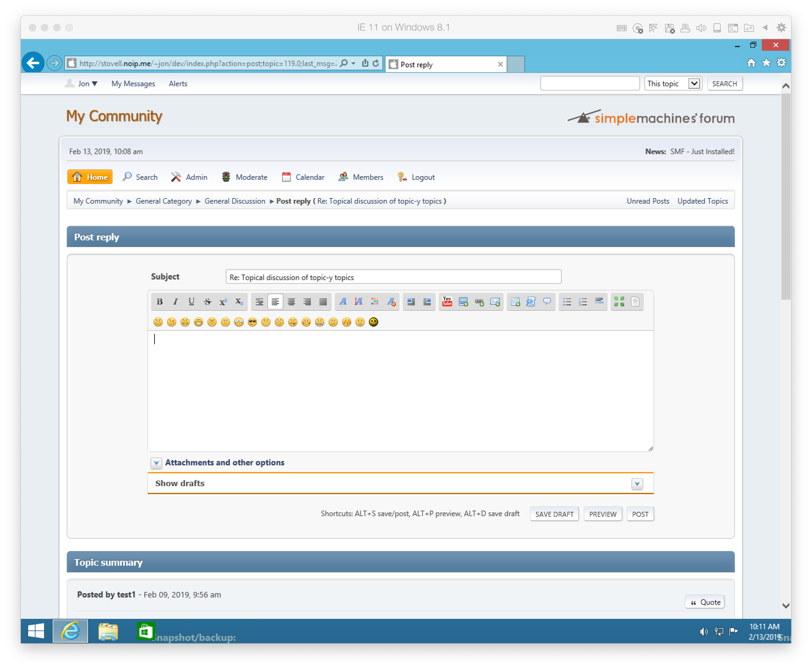Apply strikethrough formatting
Screen dimensions: 812x669
207,301
